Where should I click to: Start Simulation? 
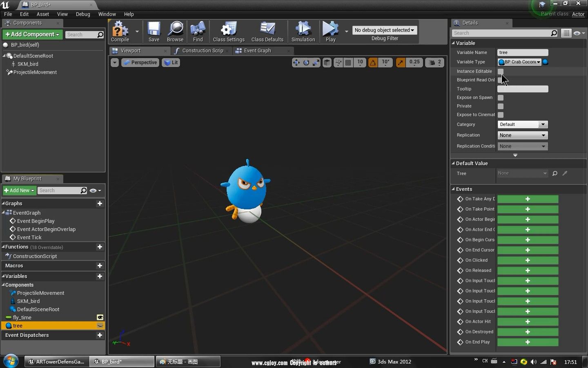(303, 32)
